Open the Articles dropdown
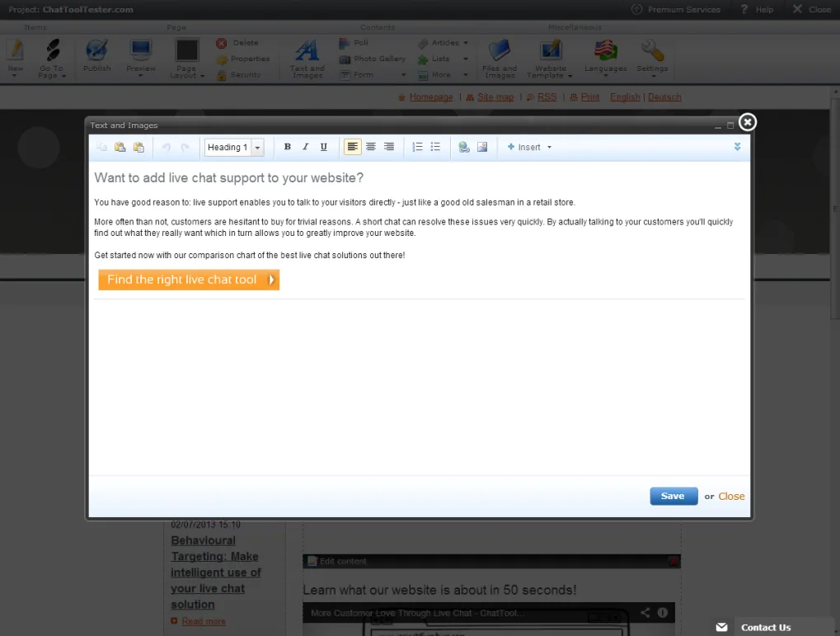This screenshot has width=840, height=636. 443,43
